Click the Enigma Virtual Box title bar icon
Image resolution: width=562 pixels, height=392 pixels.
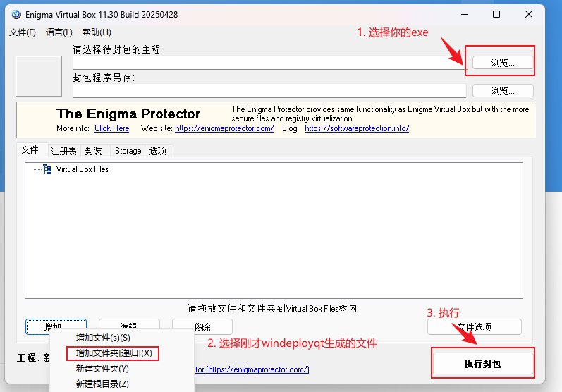pyautogui.click(x=16, y=14)
